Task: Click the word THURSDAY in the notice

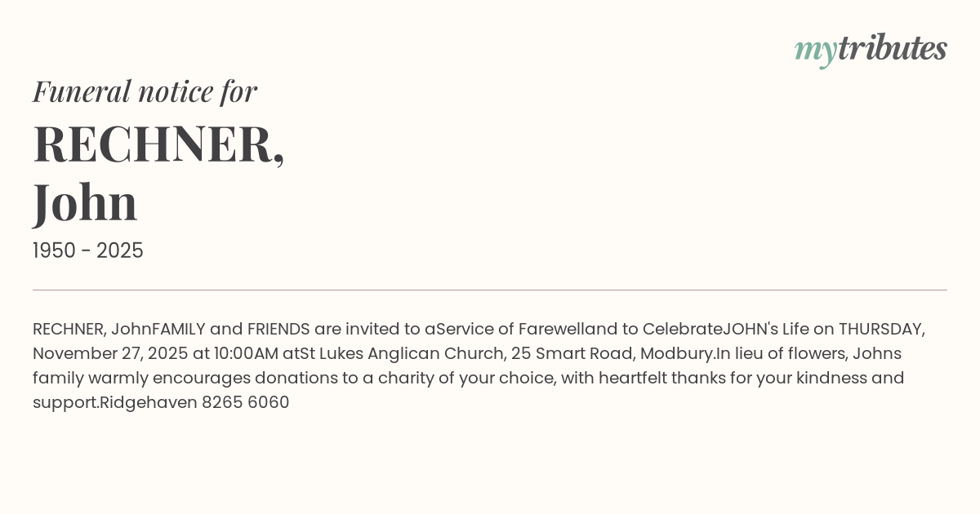Action: tap(880, 330)
